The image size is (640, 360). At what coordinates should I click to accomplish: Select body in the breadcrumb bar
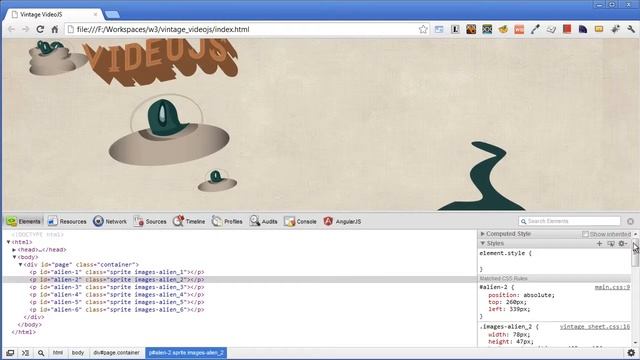coord(78,353)
